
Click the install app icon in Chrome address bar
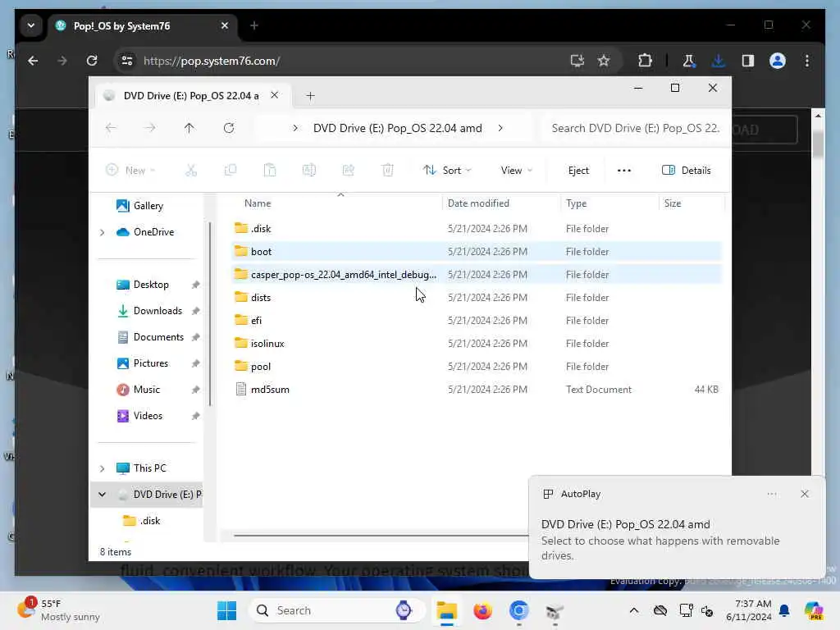tap(577, 61)
